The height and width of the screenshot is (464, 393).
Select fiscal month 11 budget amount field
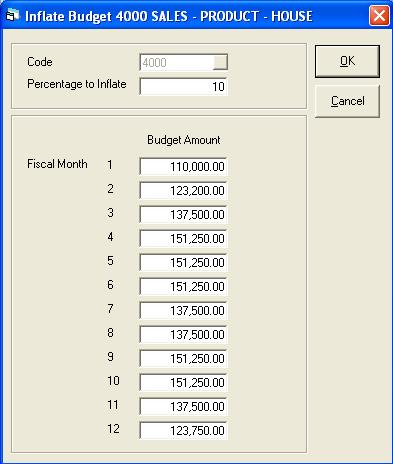[x=183, y=406]
